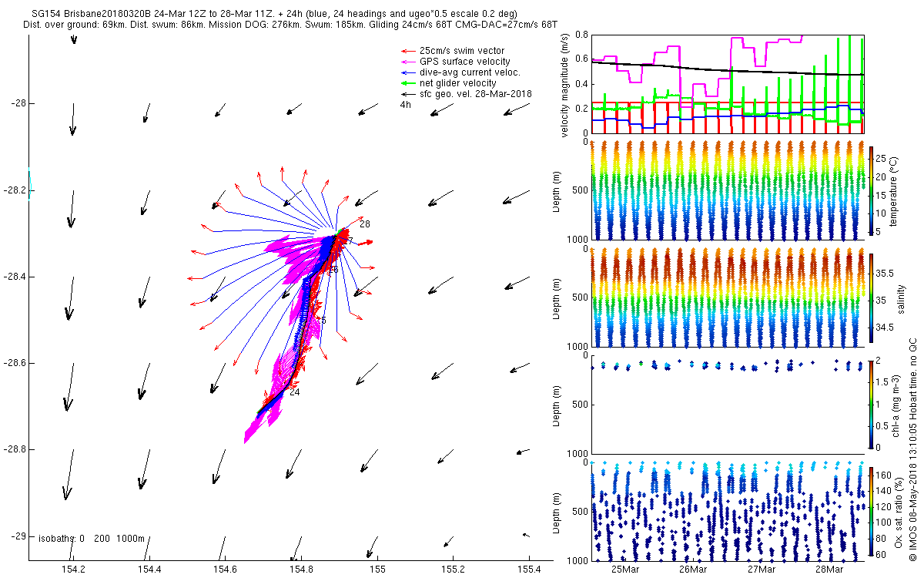Click the 25Mar date tick label

click(624, 569)
